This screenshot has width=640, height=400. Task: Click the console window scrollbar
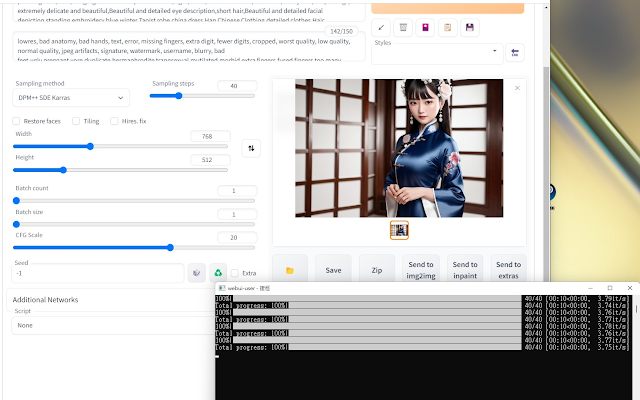[x=636, y=309]
